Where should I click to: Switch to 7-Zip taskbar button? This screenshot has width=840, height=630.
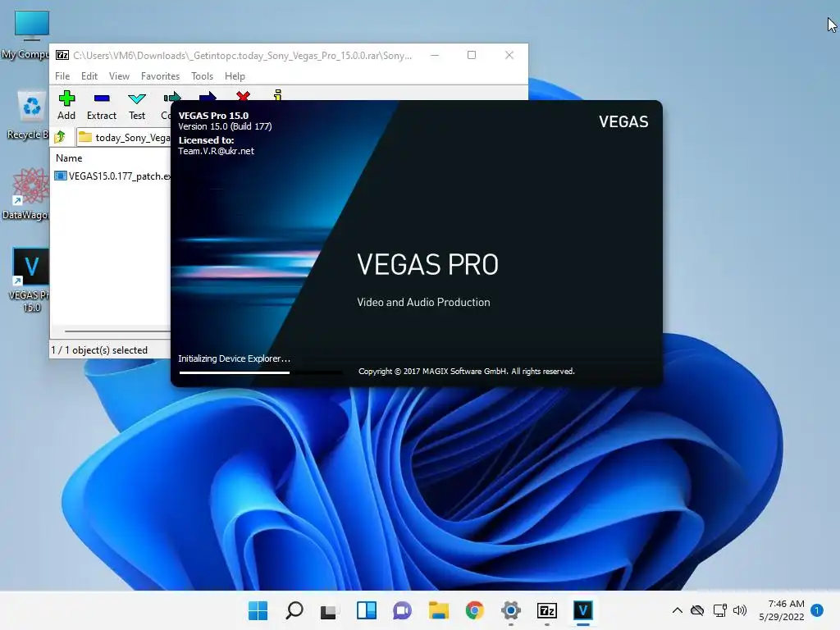[547, 610]
